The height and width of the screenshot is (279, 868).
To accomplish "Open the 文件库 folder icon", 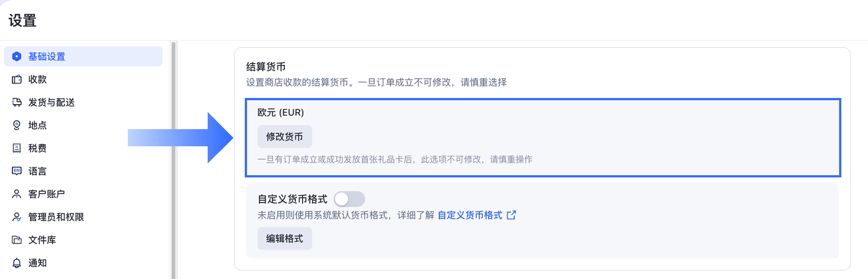I will (x=17, y=240).
